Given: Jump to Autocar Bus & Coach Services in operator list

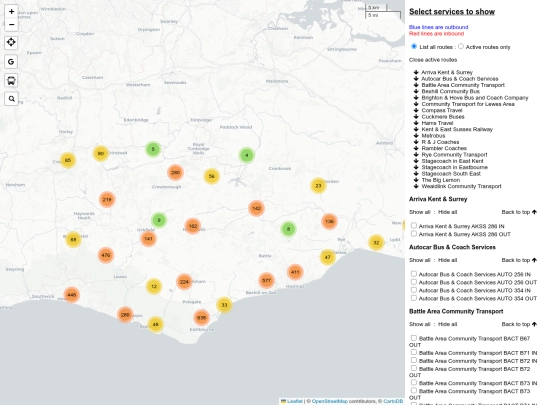Looking at the screenshot, I should 460,79.
